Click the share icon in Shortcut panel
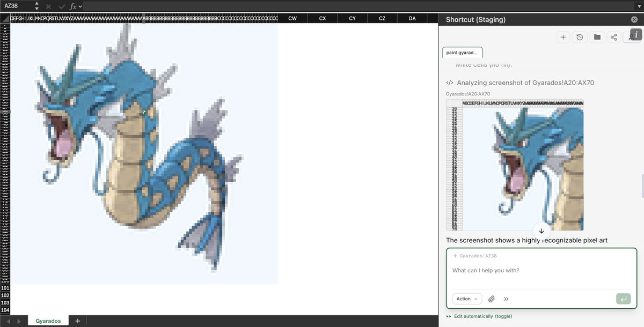644x327 pixels. pyautogui.click(x=614, y=37)
